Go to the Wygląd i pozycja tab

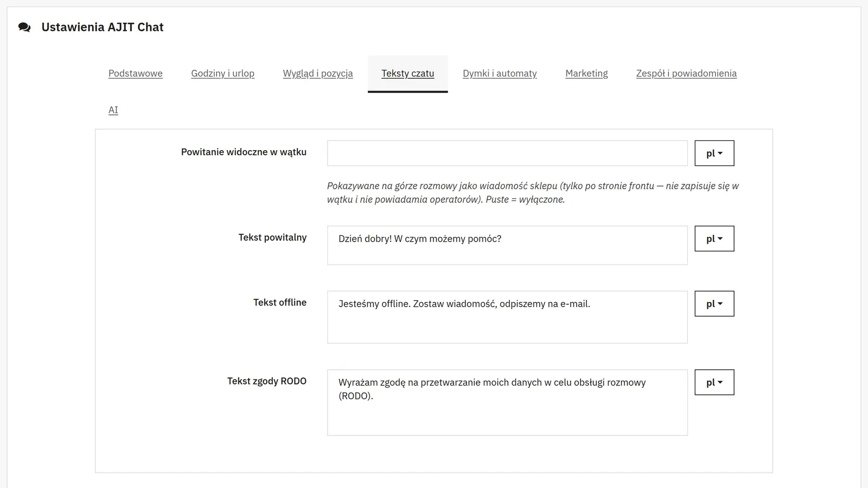(318, 73)
